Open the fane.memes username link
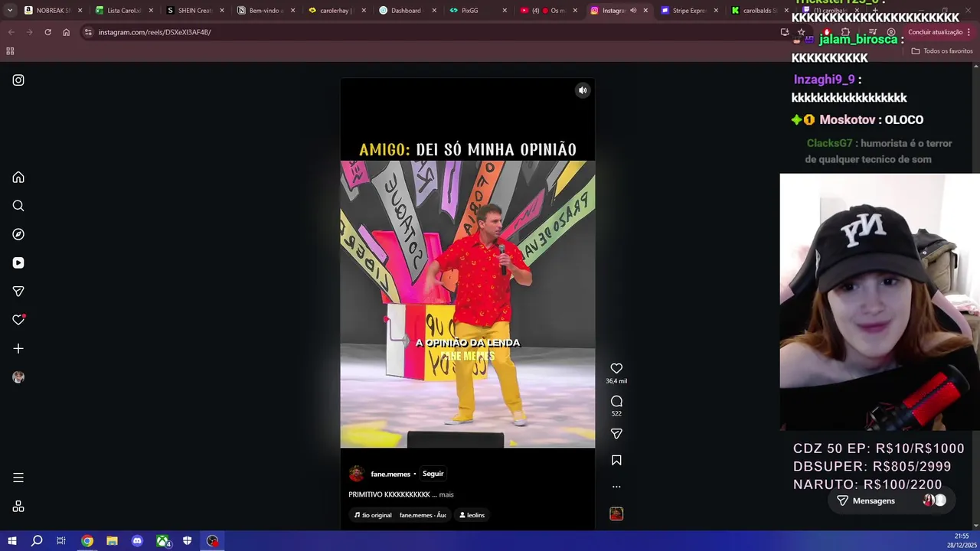The image size is (980, 551). tap(390, 474)
